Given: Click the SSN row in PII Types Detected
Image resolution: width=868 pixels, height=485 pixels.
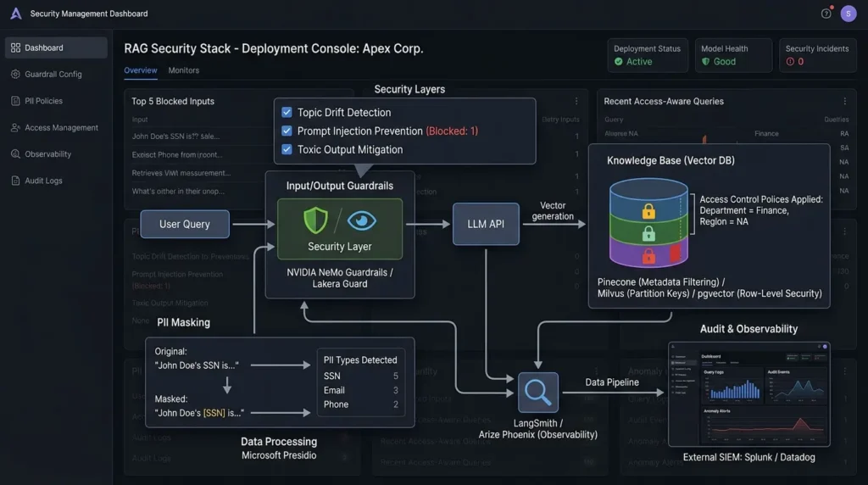Looking at the screenshot, I should pyautogui.click(x=360, y=376).
